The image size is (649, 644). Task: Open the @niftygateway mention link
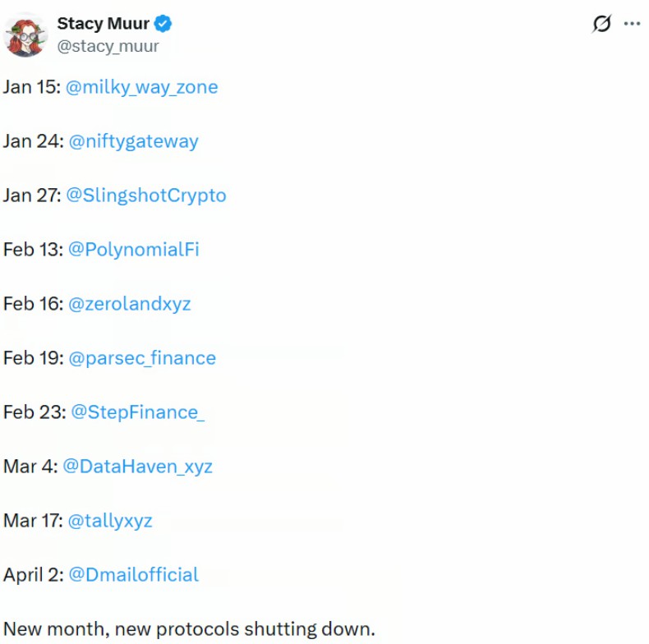click(x=133, y=141)
